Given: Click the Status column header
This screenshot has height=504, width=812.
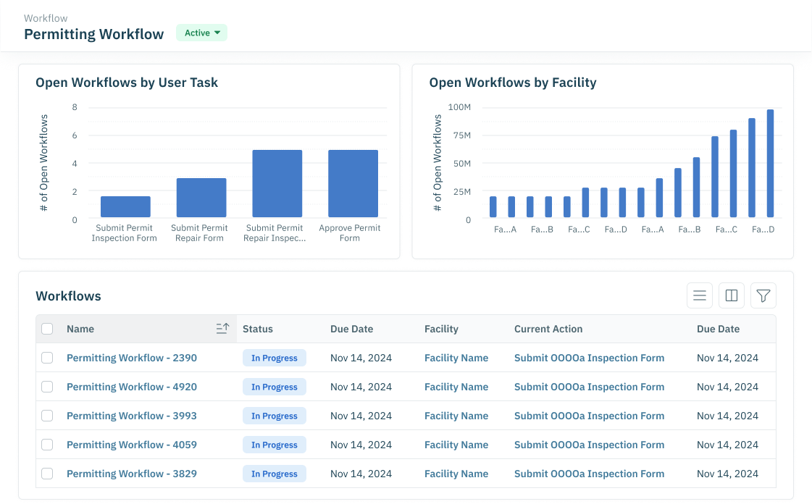Looking at the screenshot, I should click(x=258, y=329).
